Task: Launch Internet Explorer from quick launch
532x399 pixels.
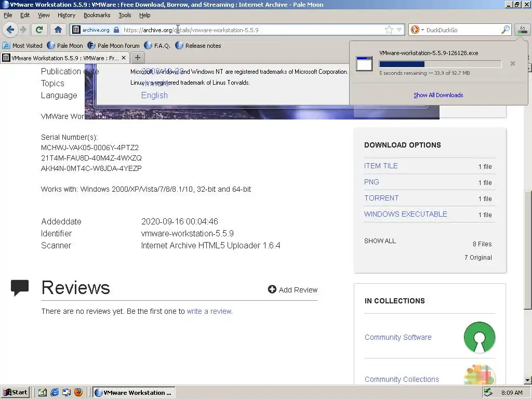Action: [x=54, y=393]
